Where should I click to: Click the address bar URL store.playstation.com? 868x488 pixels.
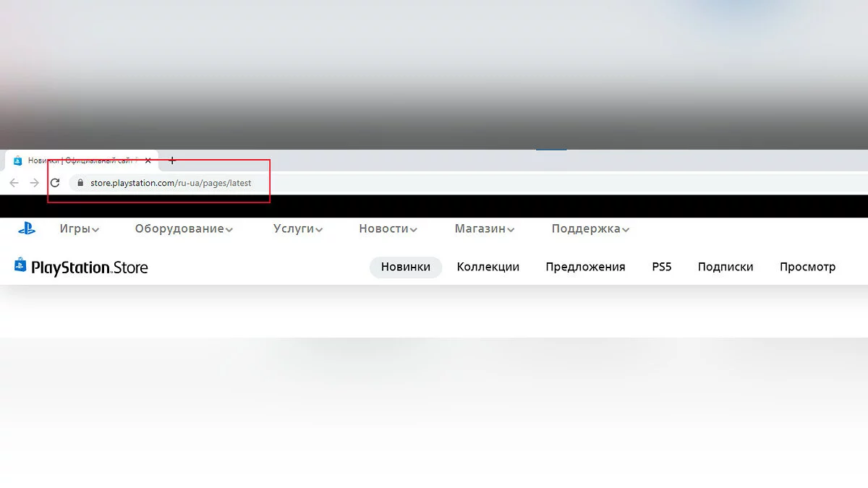(x=171, y=183)
